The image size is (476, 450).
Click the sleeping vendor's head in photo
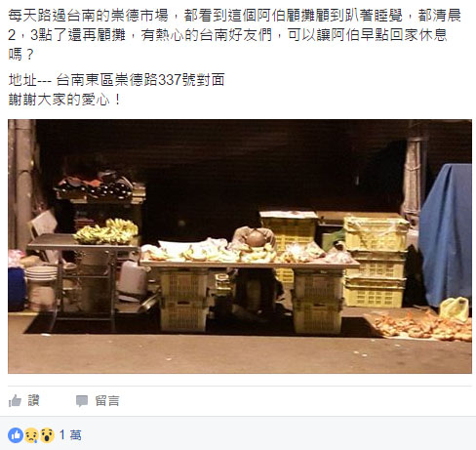[256, 238]
